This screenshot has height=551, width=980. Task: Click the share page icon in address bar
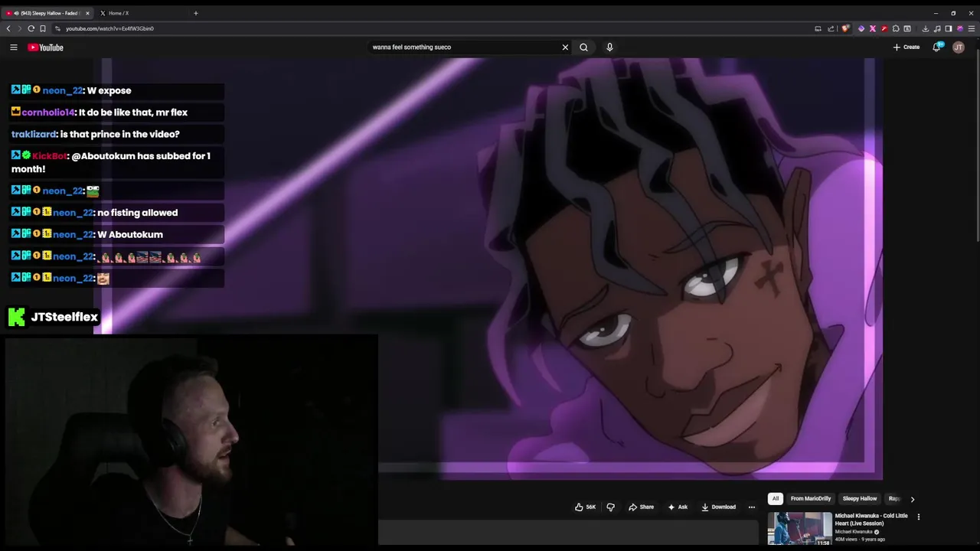(x=831, y=28)
